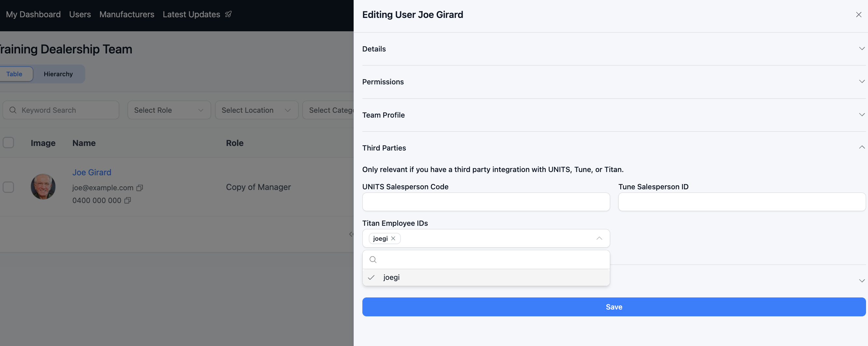868x346 pixels.
Task: Collapse the Titan Employee IDs dropdown
Action: pos(599,238)
